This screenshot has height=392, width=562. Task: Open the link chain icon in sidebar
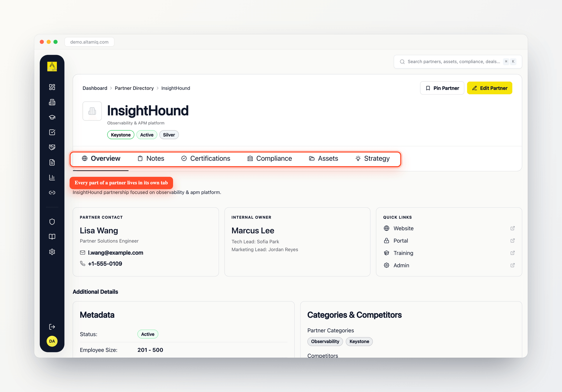(52, 193)
